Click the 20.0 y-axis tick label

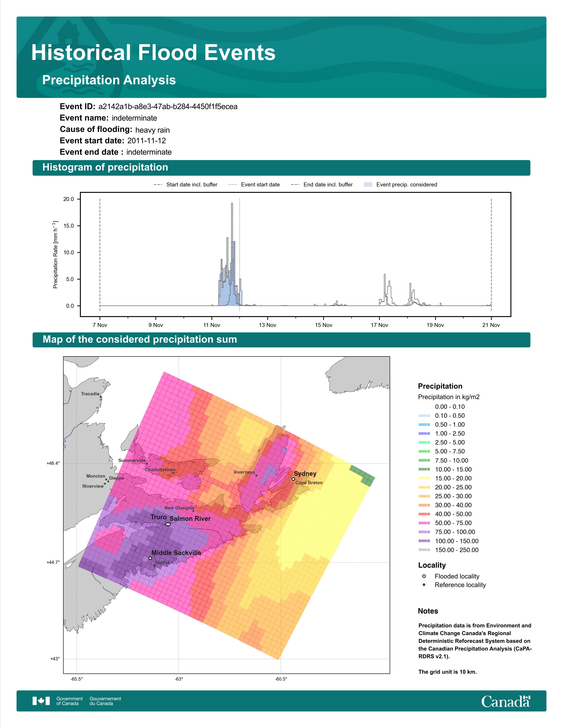point(69,199)
